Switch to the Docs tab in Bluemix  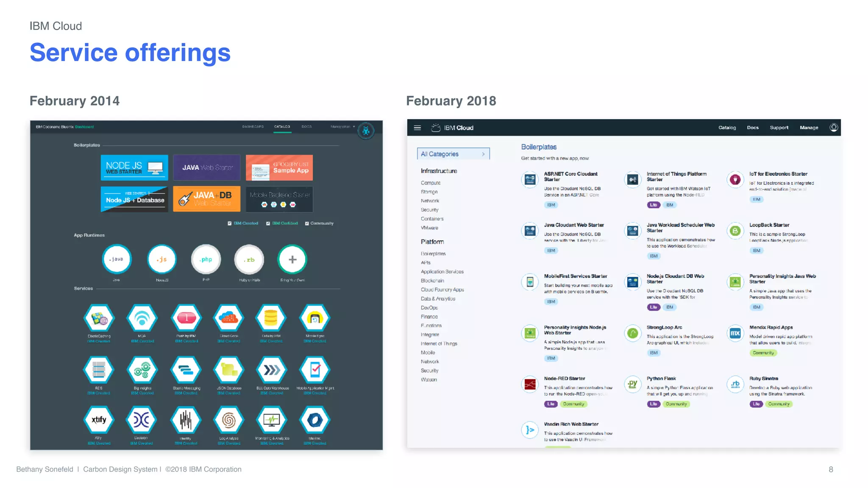click(306, 127)
